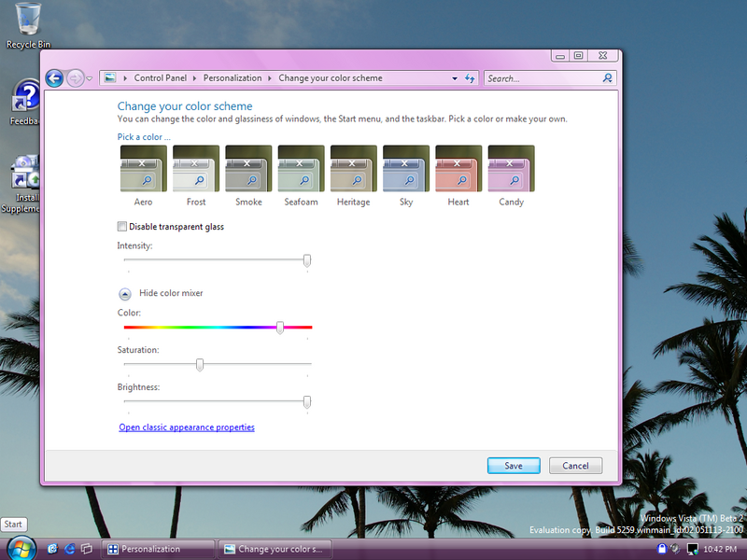Click the Change your color scheme heading
Viewport: 747px width, 560px height.
tap(185, 106)
